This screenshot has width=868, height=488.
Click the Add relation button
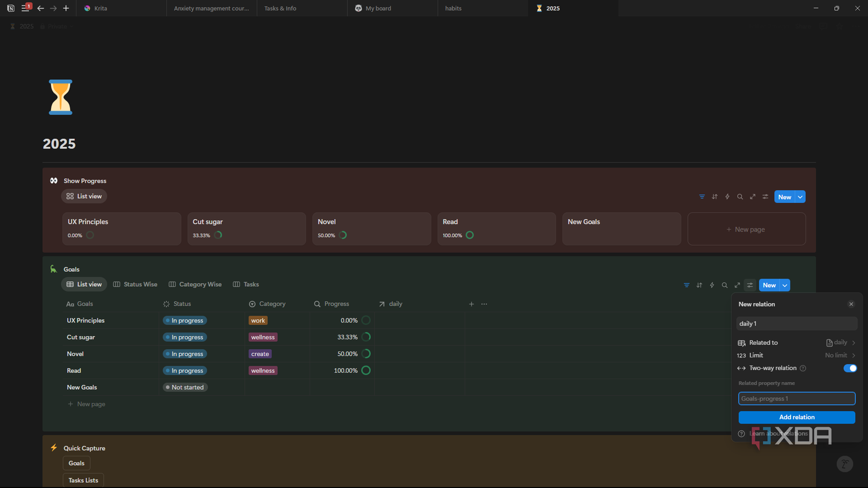[x=797, y=417]
